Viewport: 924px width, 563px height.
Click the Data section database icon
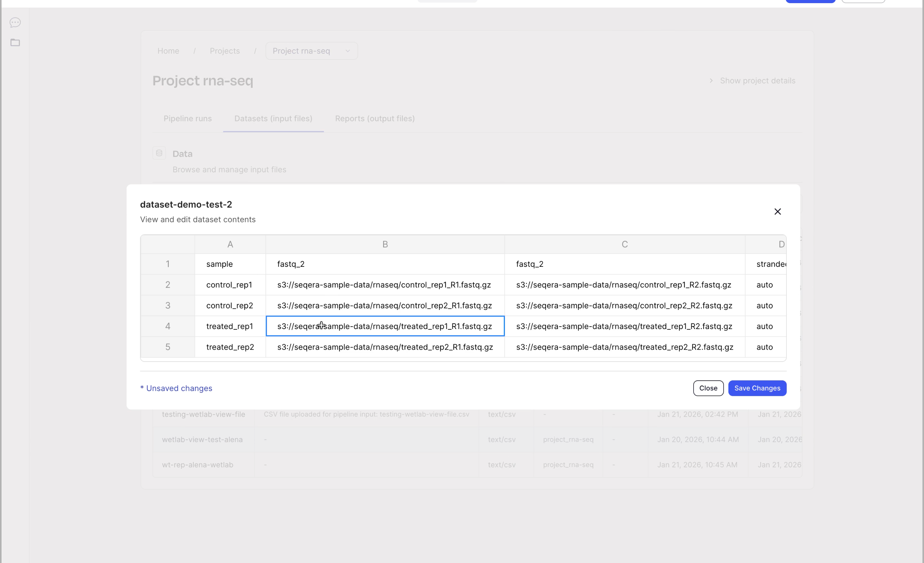(x=159, y=153)
